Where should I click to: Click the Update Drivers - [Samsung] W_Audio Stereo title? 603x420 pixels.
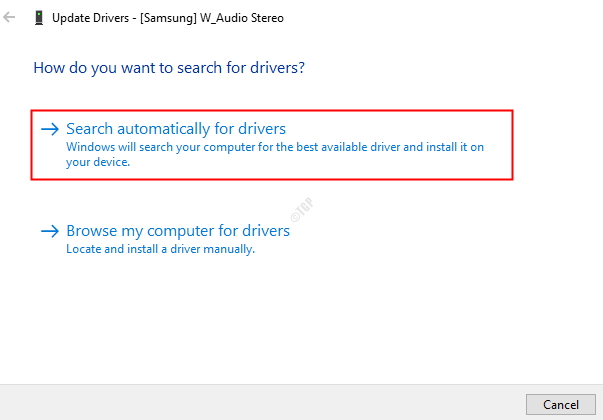tap(168, 18)
